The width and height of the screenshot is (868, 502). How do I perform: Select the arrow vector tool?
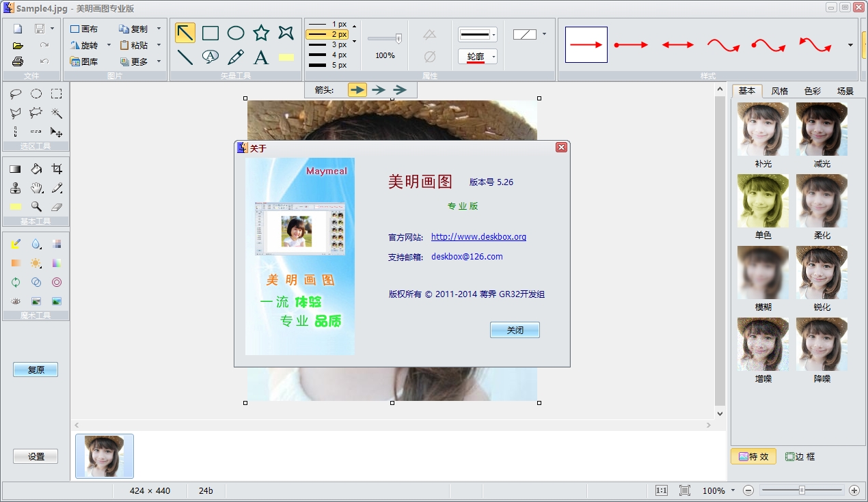tap(185, 33)
